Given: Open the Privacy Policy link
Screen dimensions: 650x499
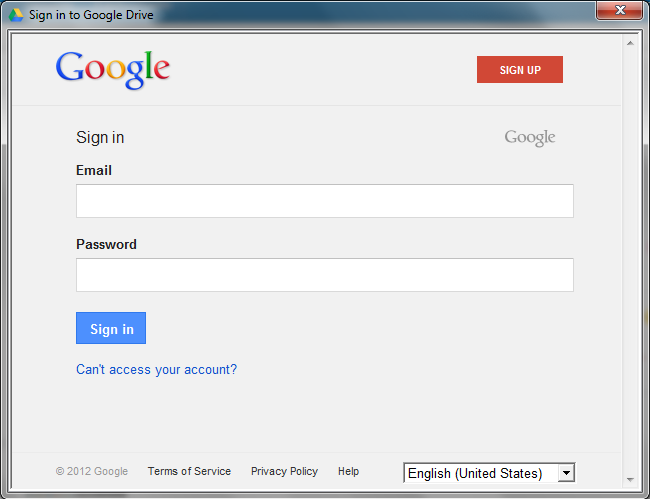Looking at the screenshot, I should 284,471.
